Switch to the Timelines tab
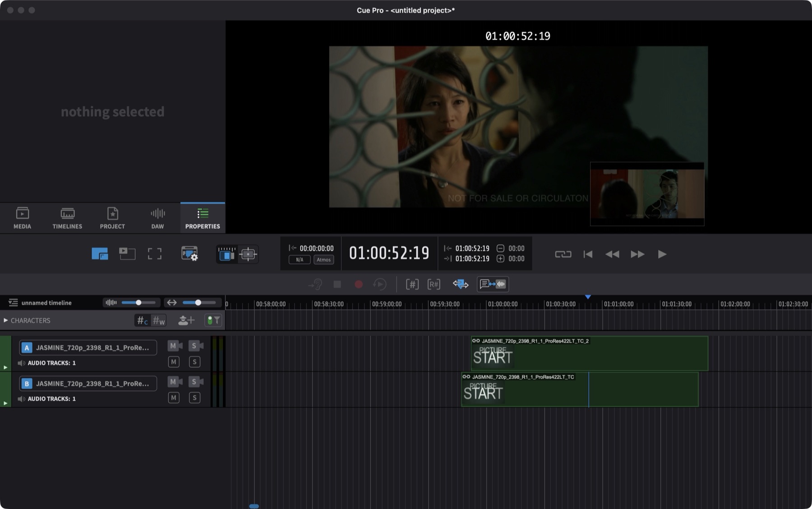The width and height of the screenshot is (812, 509). pyautogui.click(x=67, y=218)
